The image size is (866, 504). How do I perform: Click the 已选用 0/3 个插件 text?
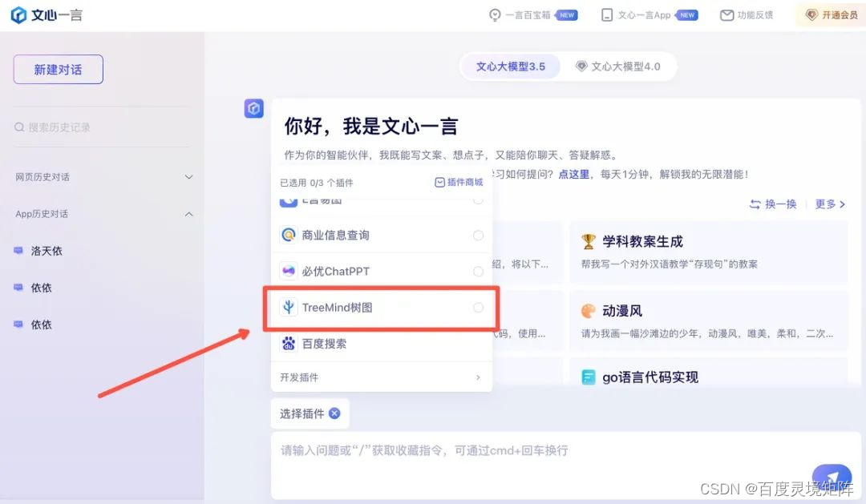317,183
